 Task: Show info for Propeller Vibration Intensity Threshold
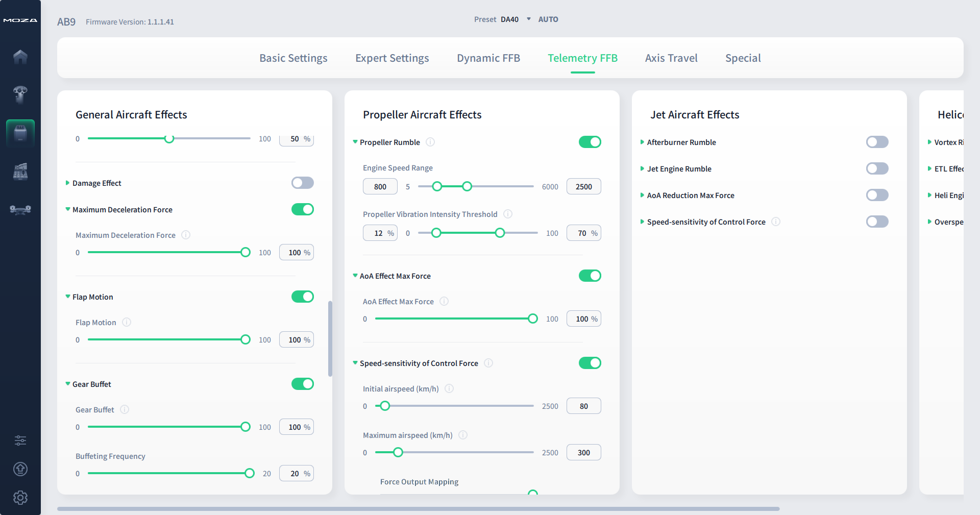[508, 214]
